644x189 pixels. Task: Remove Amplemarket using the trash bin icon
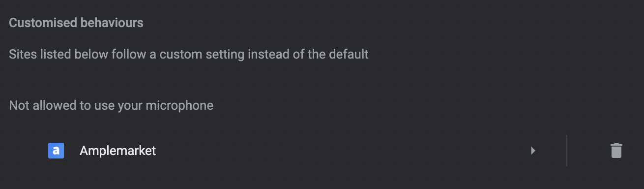(x=616, y=151)
